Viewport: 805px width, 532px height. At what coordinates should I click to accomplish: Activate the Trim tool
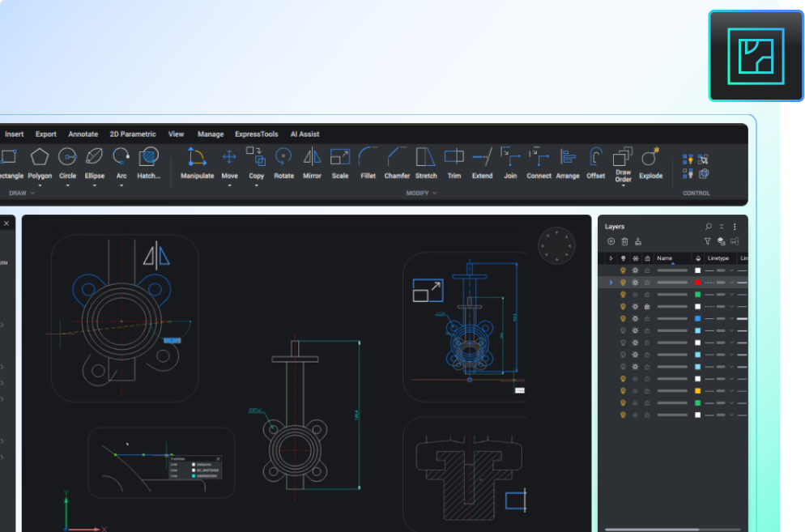click(x=454, y=164)
